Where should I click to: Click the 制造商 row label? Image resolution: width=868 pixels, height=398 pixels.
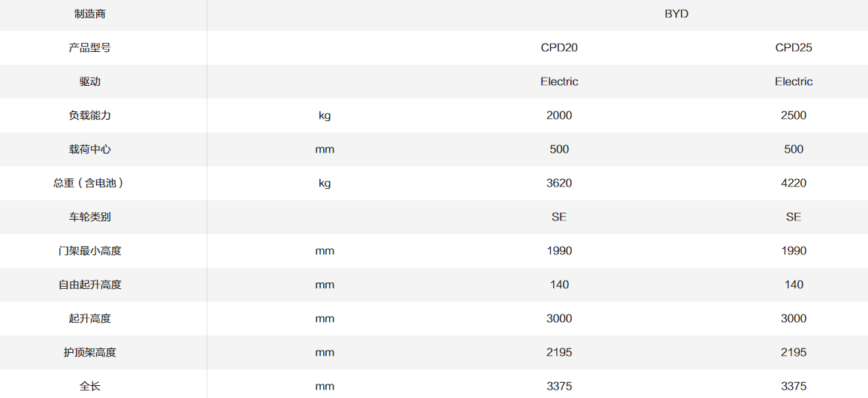90,14
